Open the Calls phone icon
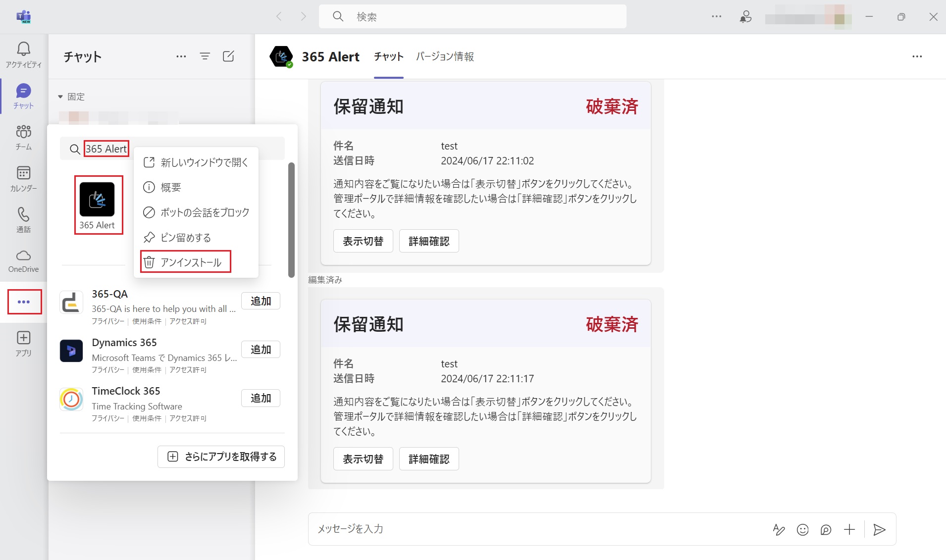Image resolution: width=946 pixels, height=560 pixels. coord(23,219)
